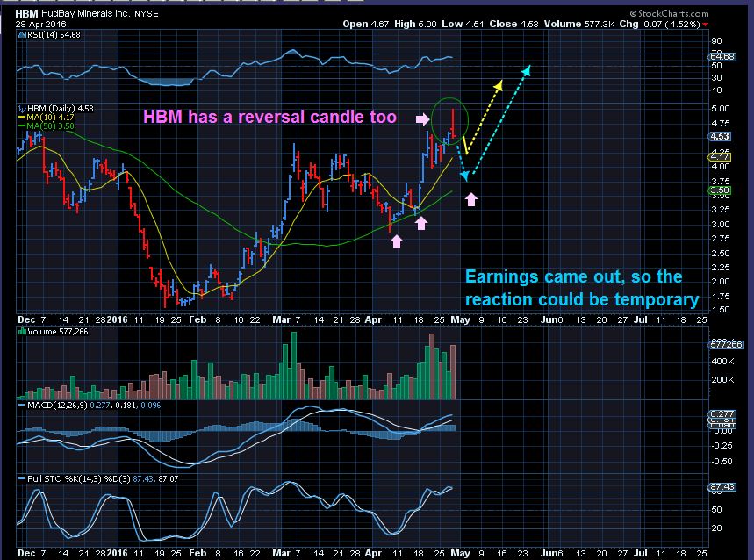The height and width of the screenshot is (560, 754).
Task: Click the RSI(14) 64.68 indicator label
Action: point(54,35)
